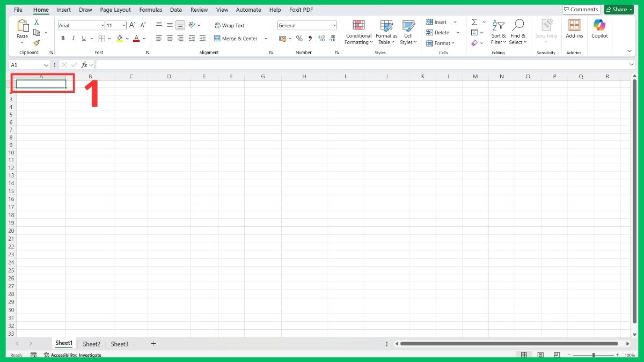The height and width of the screenshot is (362, 644).
Task: Switch to Sheet2
Action: click(x=91, y=344)
